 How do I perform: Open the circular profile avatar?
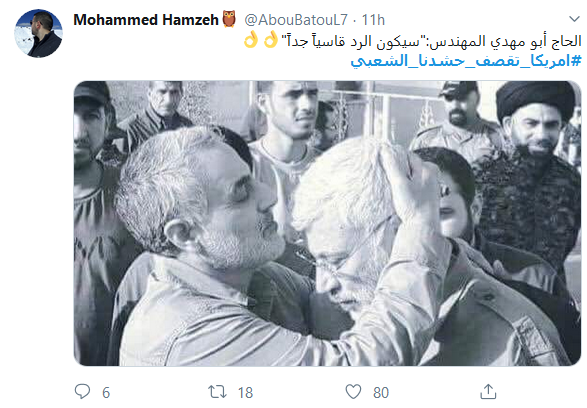pos(38,33)
